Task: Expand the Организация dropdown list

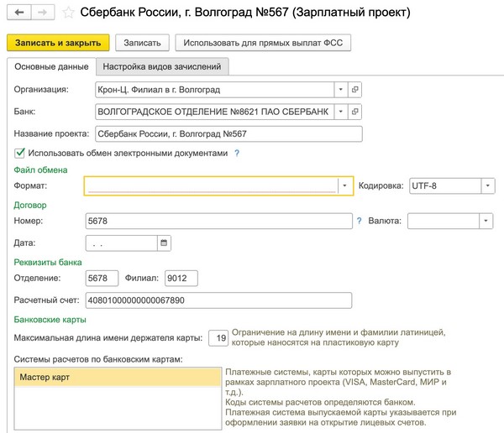Action: [339, 89]
